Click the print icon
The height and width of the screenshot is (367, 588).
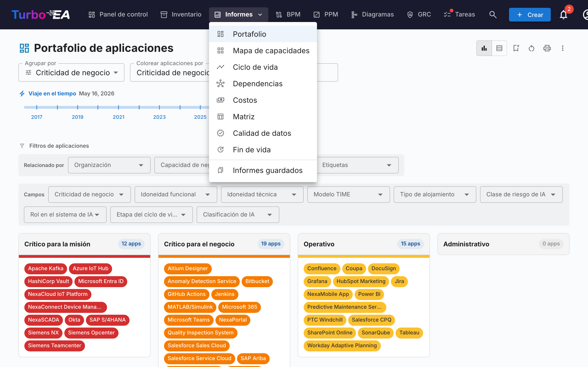pos(547,48)
